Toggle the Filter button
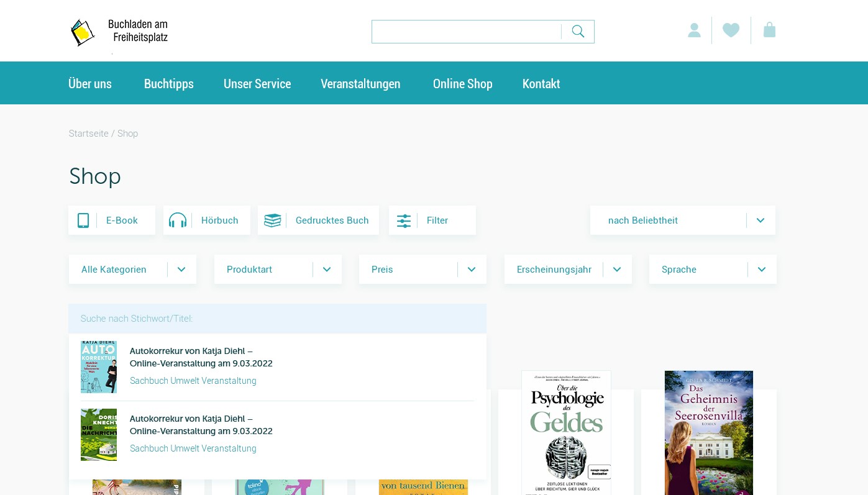Viewport: 868px width, 495px height. [432, 220]
